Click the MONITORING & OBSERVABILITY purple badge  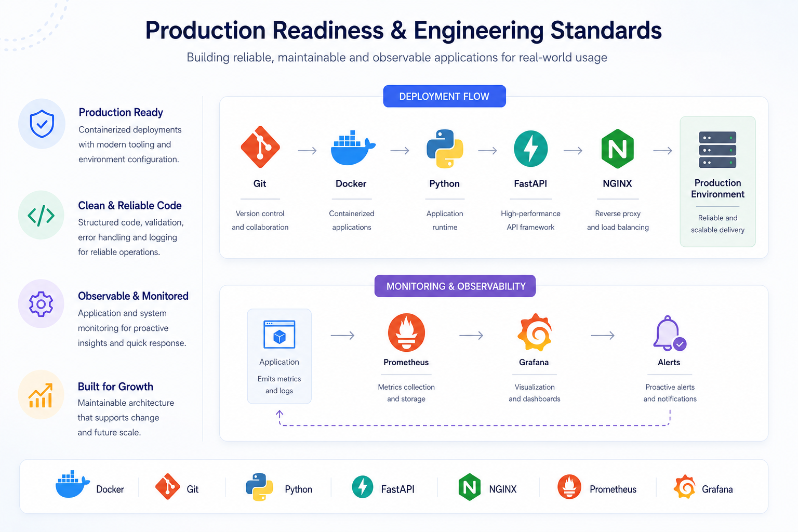tap(455, 286)
